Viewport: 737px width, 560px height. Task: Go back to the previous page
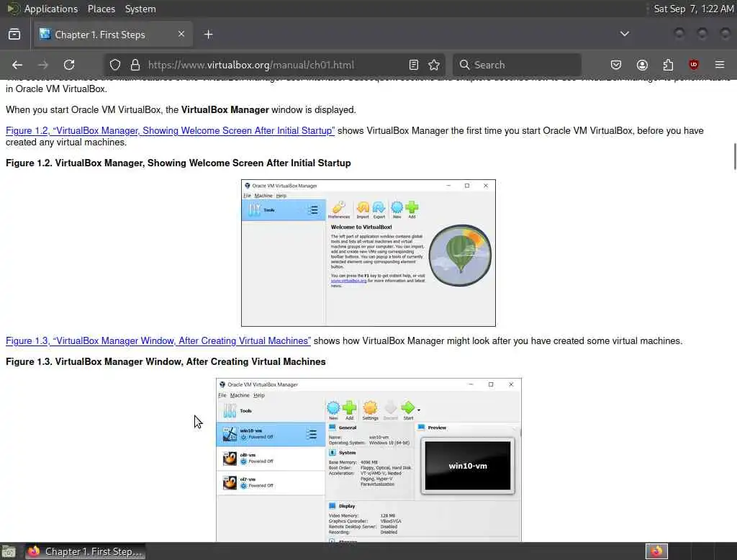[17, 65]
